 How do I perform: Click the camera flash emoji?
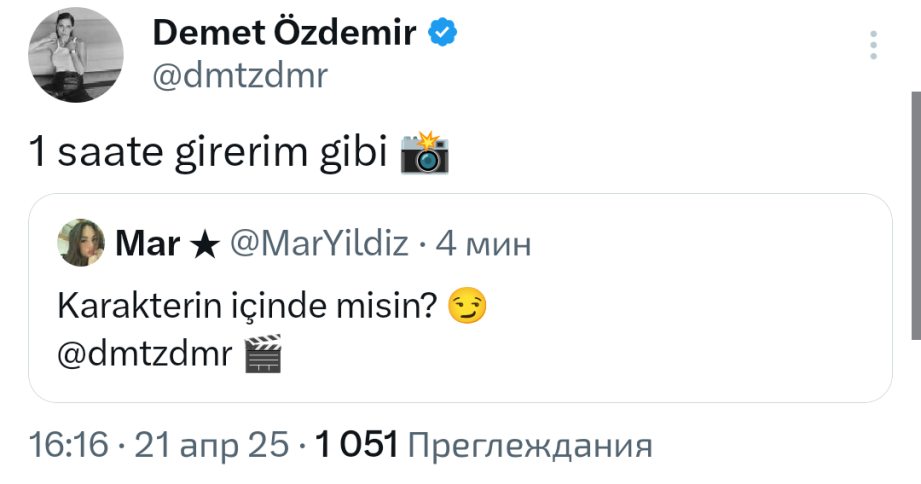(x=424, y=153)
